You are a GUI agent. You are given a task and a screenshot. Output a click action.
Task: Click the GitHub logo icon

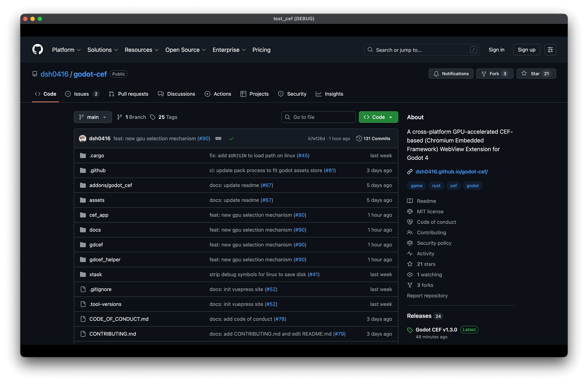(x=38, y=49)
